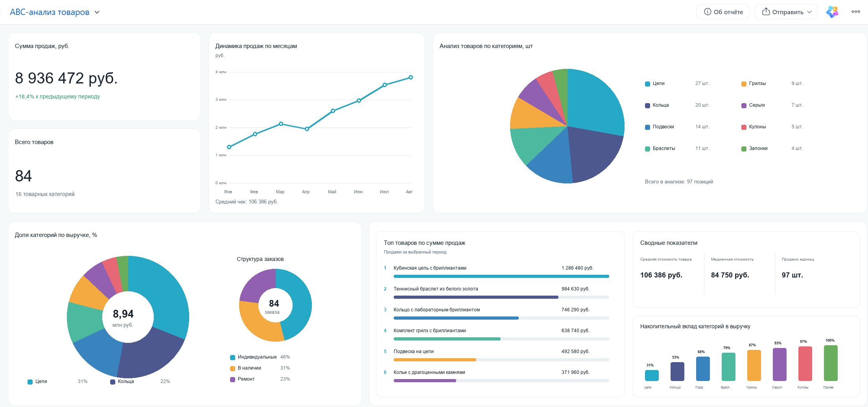This screenshot has height=407, width=868.
Task: Select the Подвески legend swatch in category analysis
Action: pos(647,127)
